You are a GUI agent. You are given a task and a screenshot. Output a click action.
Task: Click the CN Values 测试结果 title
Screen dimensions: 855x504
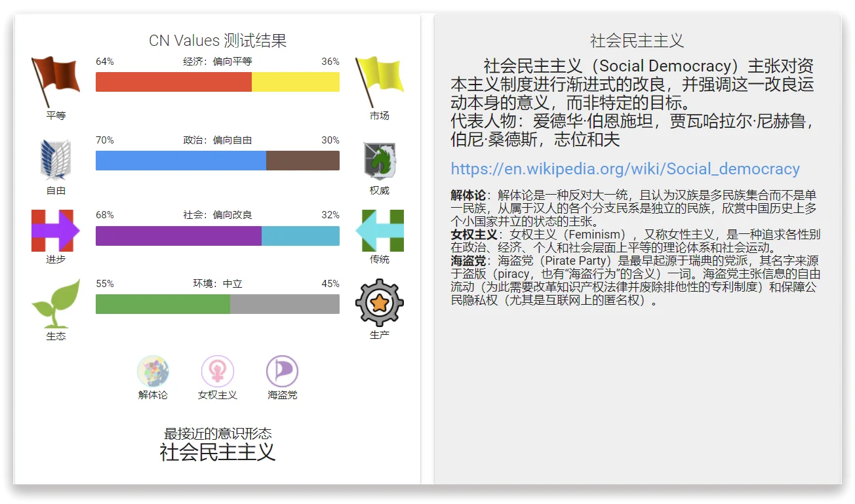(218, 41)
